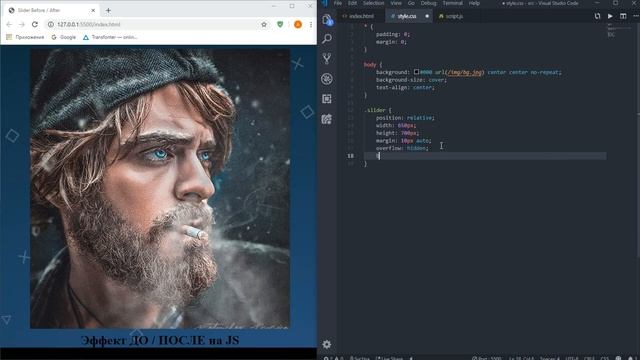Open the Extensions view
The height and width of the screenshot is (360, 640).
pos(327,99)
